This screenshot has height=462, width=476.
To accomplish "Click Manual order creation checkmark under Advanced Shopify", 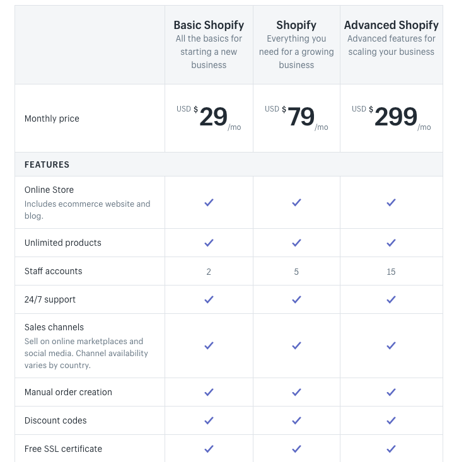I will click(391, 392).
